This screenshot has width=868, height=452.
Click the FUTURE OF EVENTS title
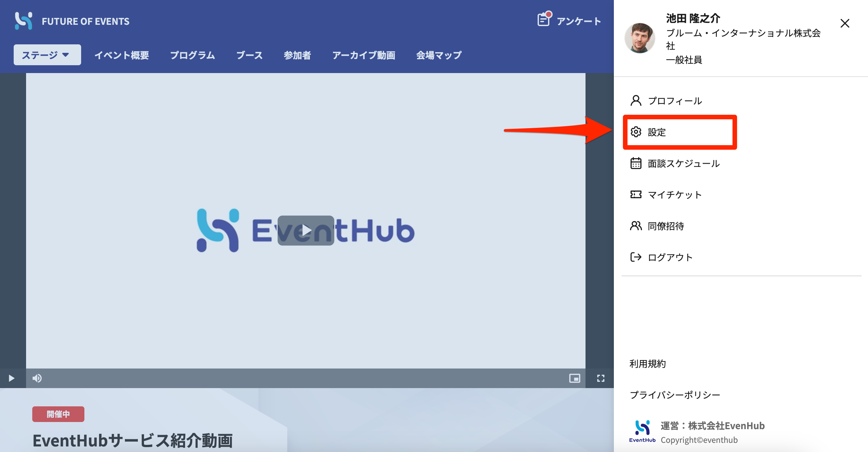(x=86, y=21)
